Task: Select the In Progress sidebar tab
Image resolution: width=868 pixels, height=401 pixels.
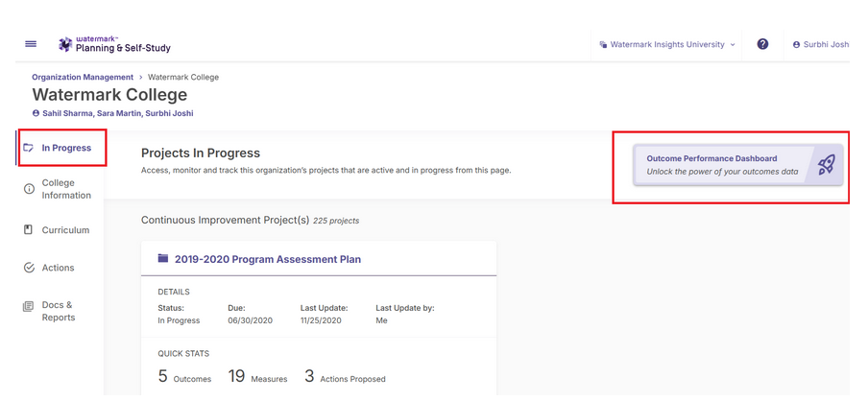Action: (60, 148)
